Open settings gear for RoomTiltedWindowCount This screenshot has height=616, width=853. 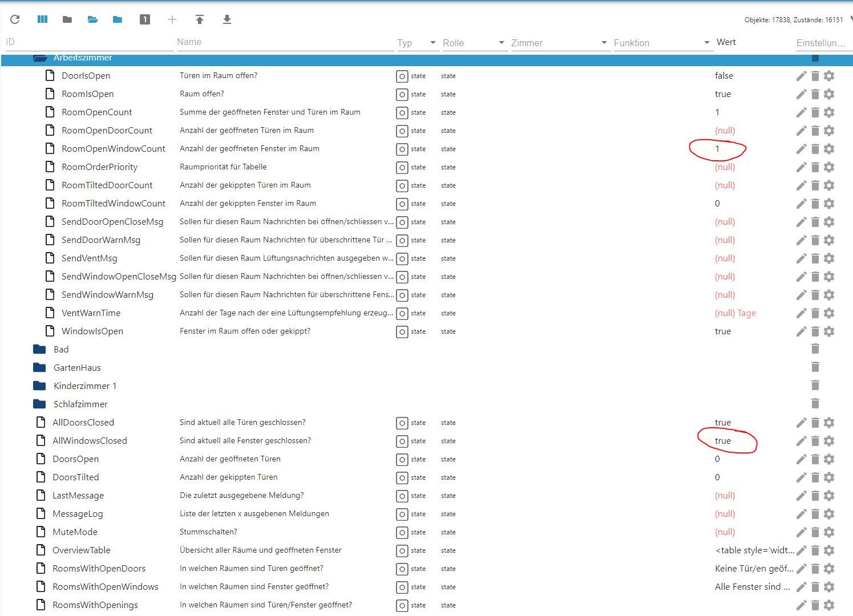pos(830,204)
